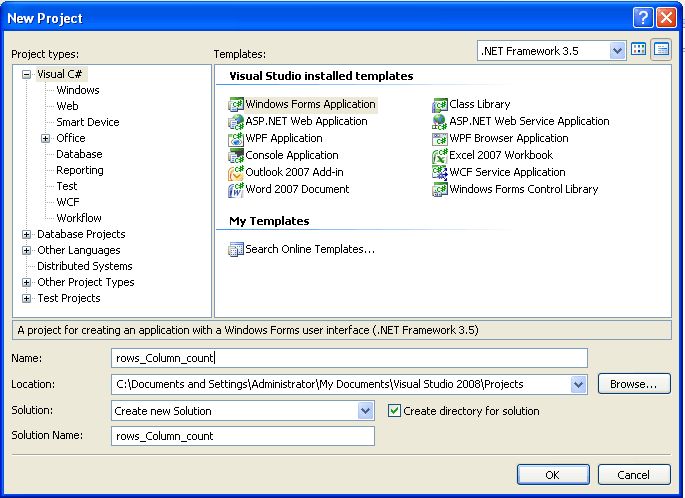
Task: Click Search Online Templates text
Action: tap(310, 249)
